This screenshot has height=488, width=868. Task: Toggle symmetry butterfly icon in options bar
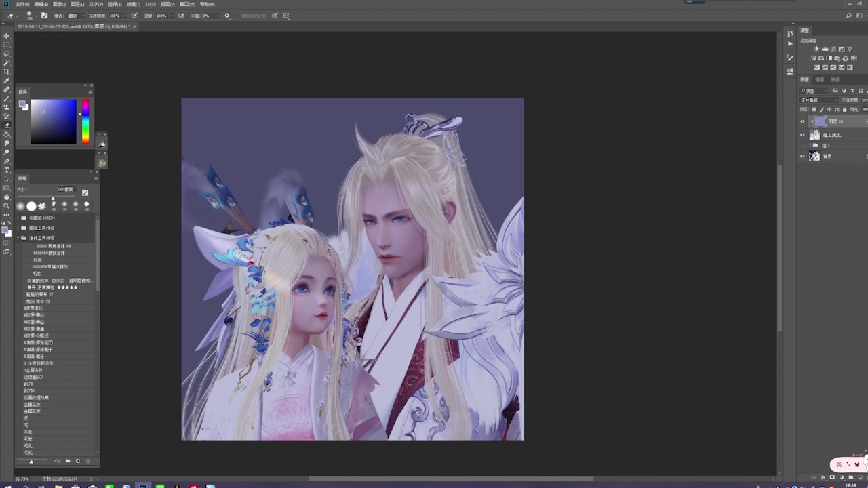click(286, 16)
